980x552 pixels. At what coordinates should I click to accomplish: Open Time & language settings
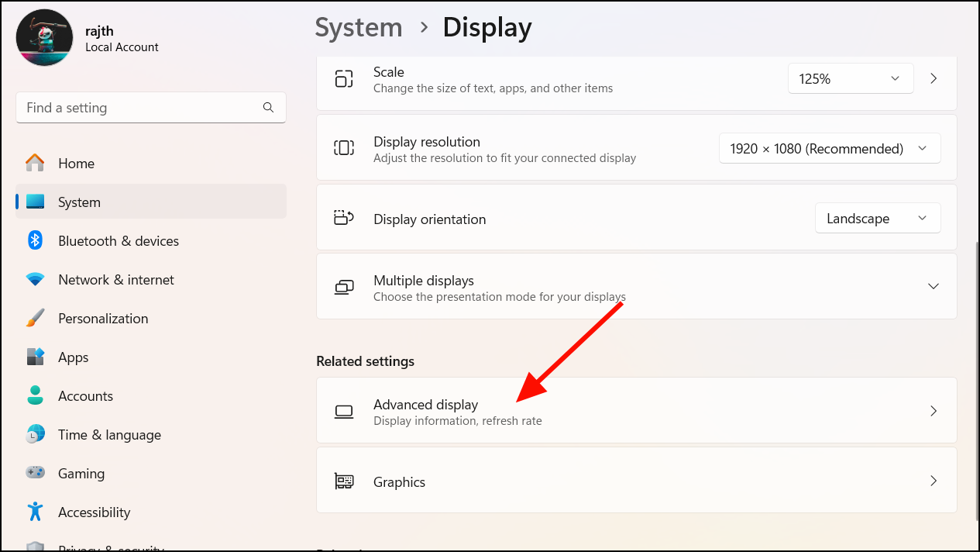[x=151, y=434]
